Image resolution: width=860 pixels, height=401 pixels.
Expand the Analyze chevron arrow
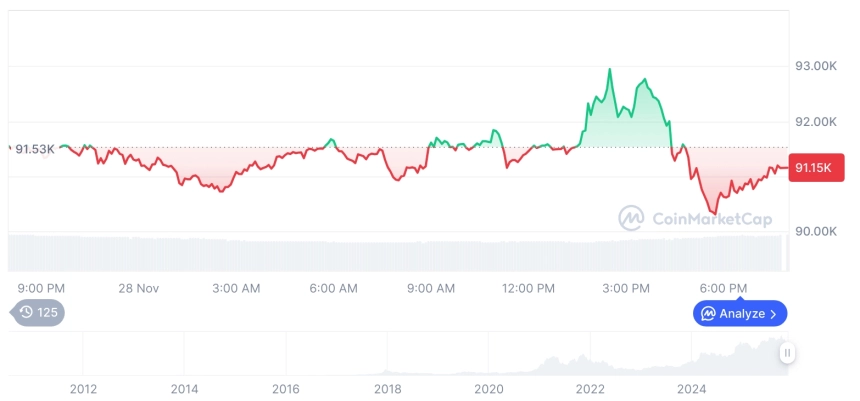tap(773, 314)
